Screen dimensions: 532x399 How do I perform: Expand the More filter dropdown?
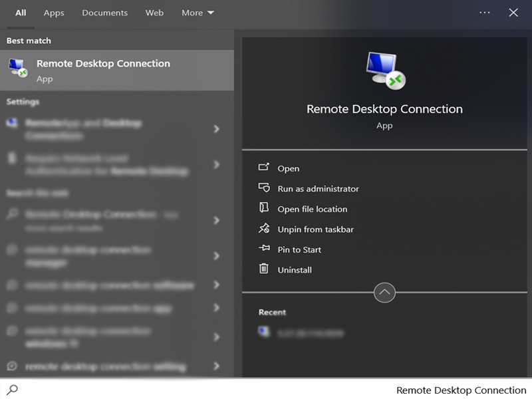(198, 13)
